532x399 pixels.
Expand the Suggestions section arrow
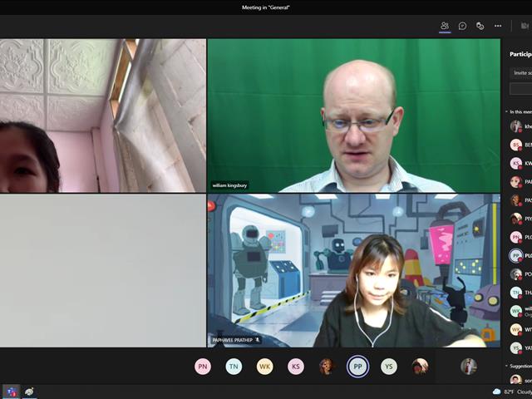pyautogui.click(x=506, y=366)
